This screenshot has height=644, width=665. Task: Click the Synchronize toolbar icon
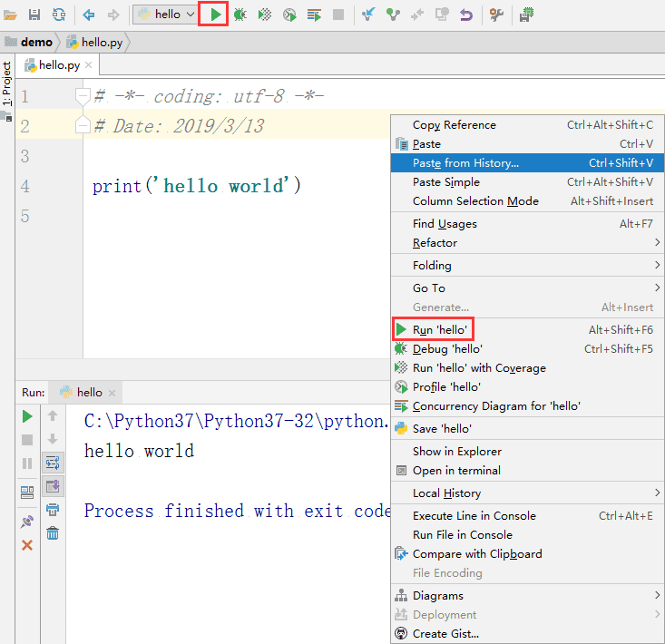[59, 15]
